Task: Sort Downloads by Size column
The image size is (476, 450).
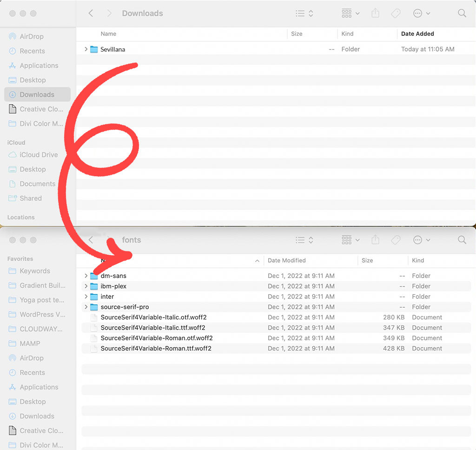Action: [297, 34]
